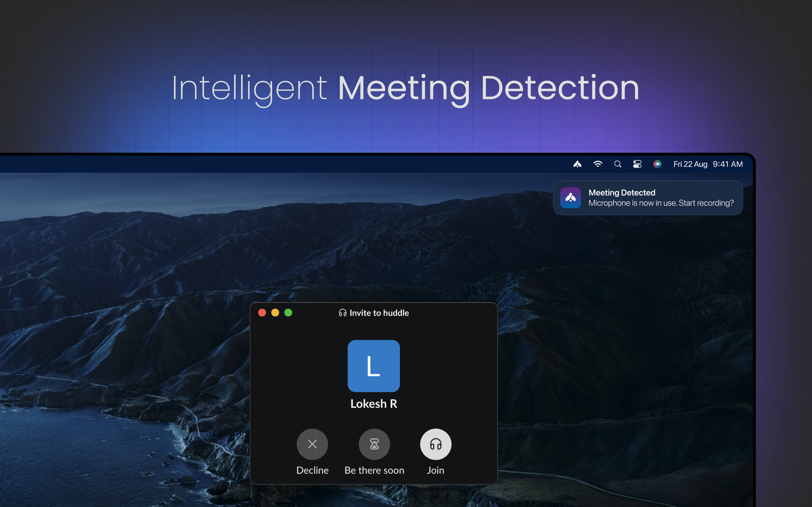
Task: Click the Decline X button
Action: coord(312,444)
